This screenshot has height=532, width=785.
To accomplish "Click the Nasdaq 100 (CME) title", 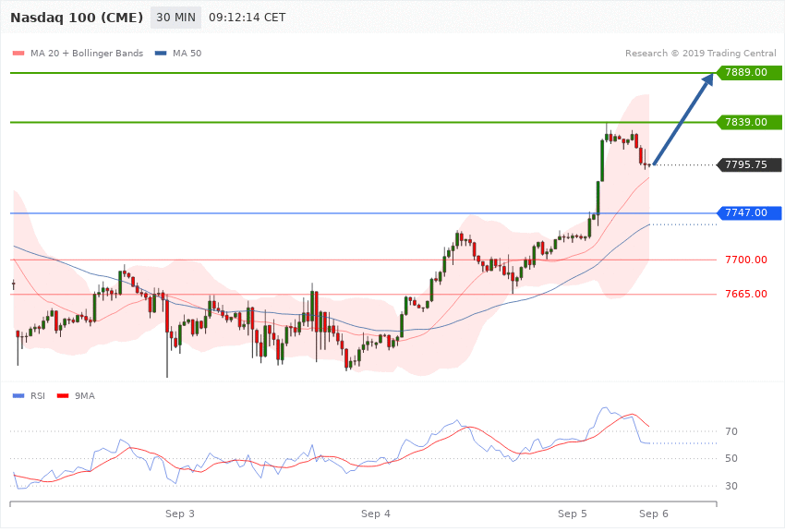I will [77, 18].
